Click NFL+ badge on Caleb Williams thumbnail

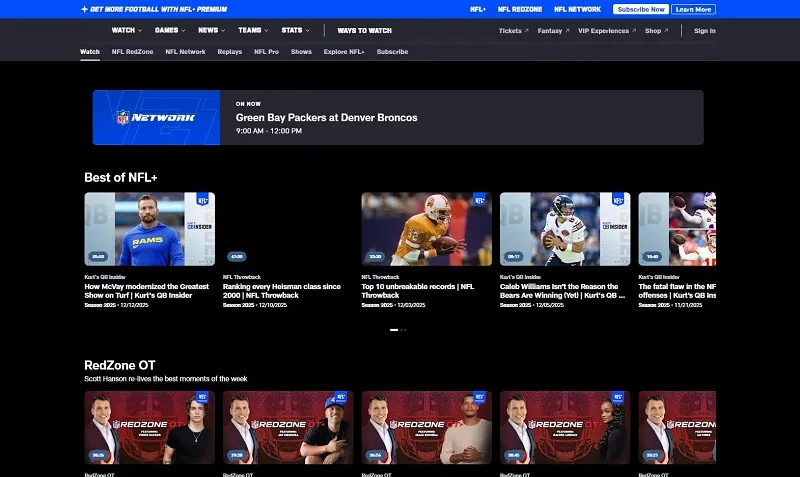[x=618, y=199]
